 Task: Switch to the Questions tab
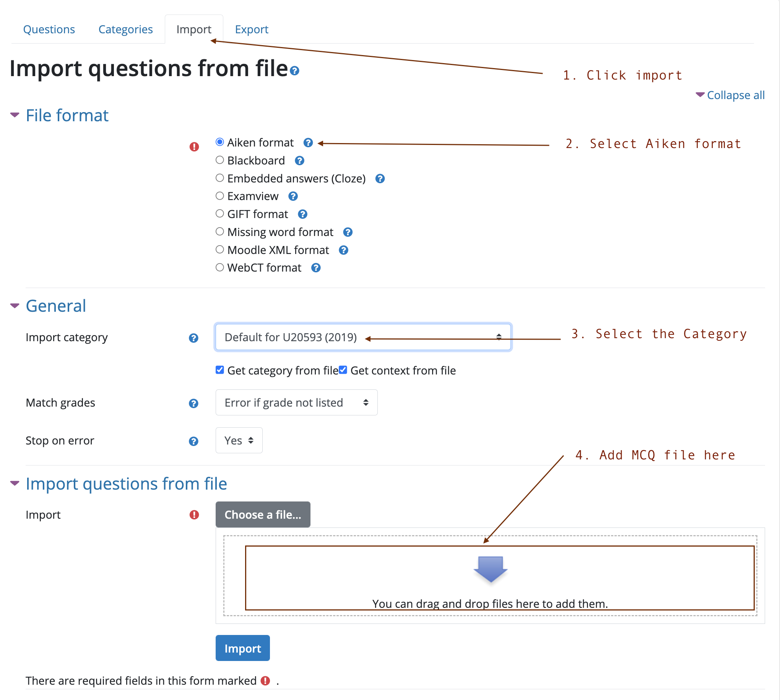coord(49,29)
